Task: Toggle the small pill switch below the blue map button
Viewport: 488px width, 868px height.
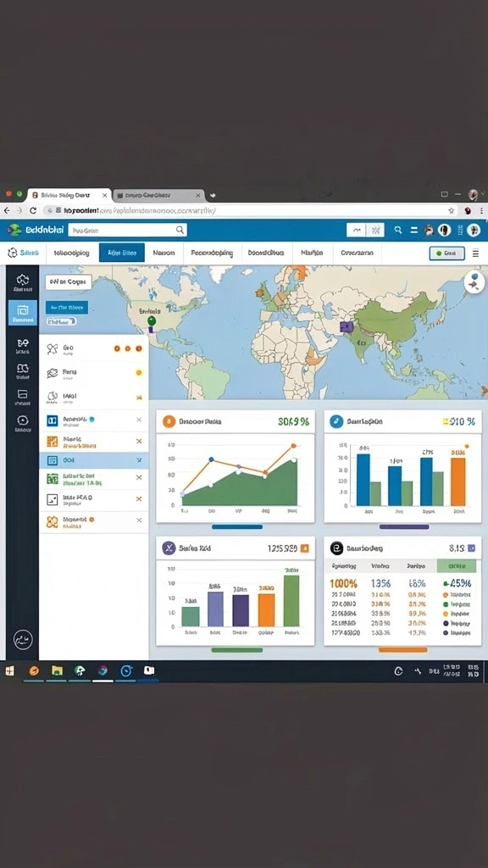Action: click(x=61, y=321)
